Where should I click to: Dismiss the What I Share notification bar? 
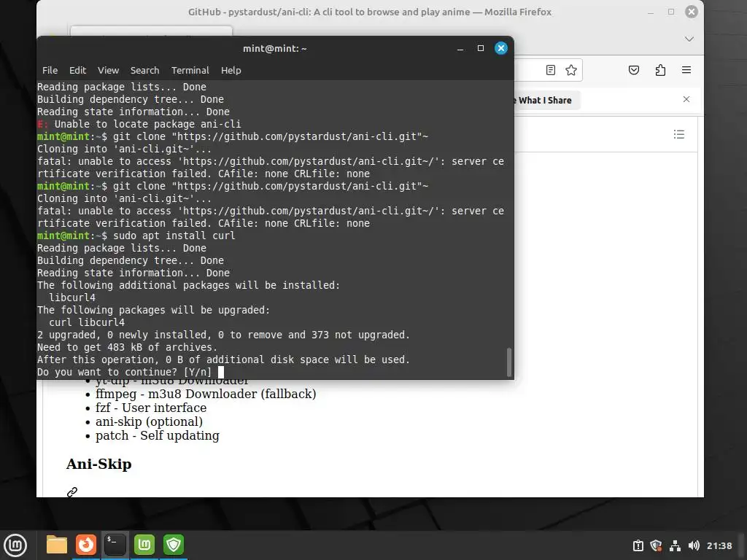point(686,99)
